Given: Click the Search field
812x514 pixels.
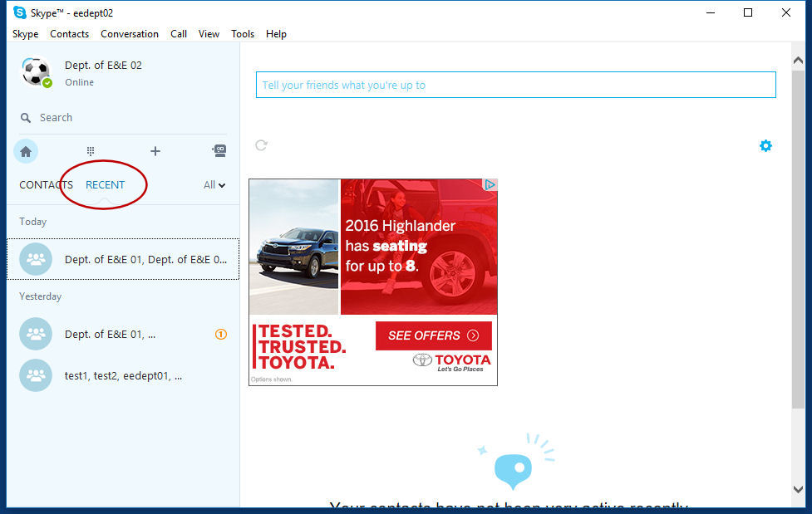Looking at the screenshot, I should pos(123,118).
